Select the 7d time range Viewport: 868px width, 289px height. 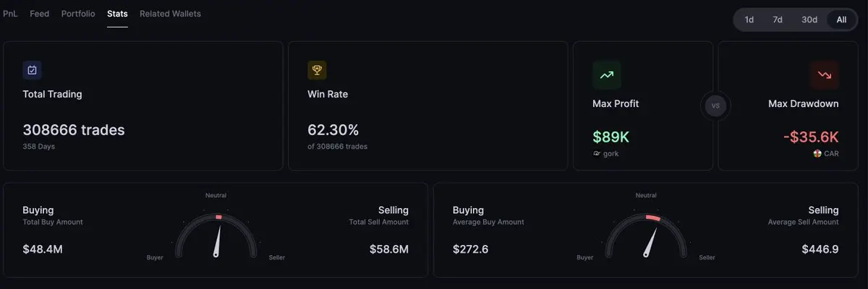coord(778,20)
